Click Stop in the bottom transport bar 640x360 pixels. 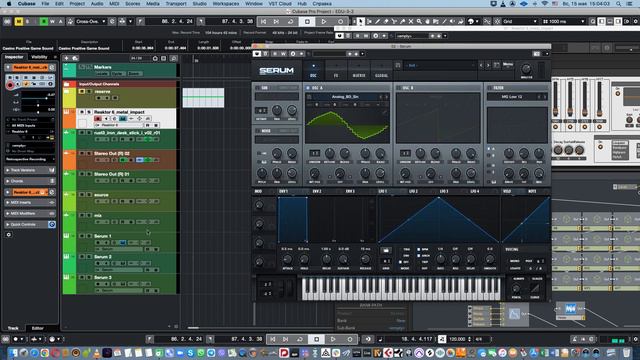point(316,339)
